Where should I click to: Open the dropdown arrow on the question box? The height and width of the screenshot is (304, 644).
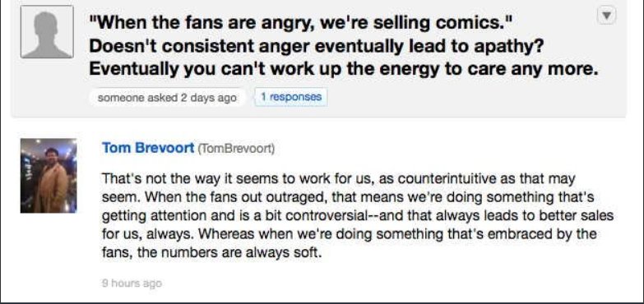(x=606, y=16)
